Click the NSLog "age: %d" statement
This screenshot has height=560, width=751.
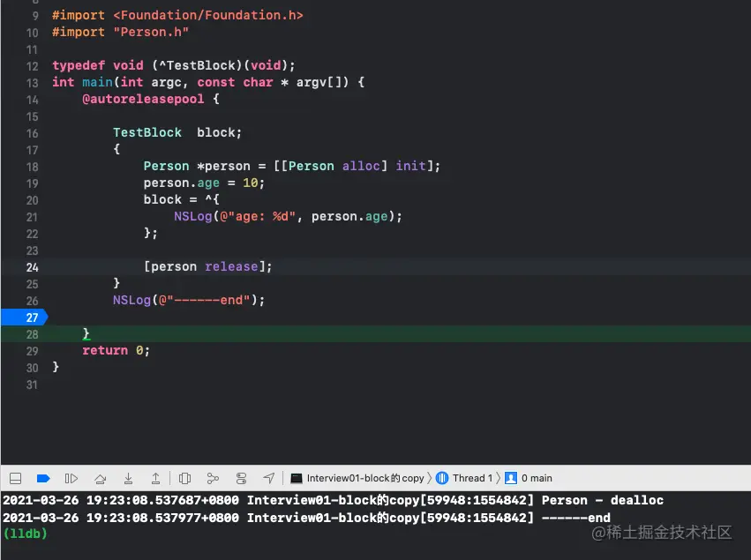(x=288, y=216)
